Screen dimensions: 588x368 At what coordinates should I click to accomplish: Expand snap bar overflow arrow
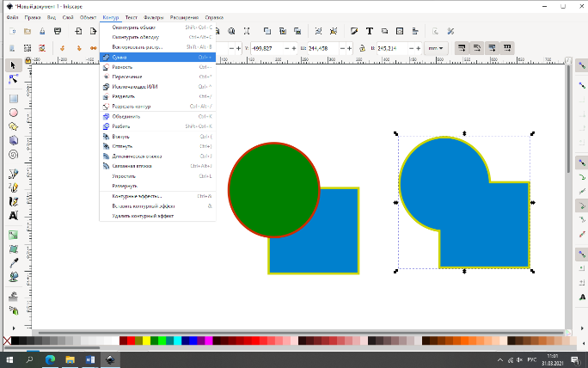point(582,328)
